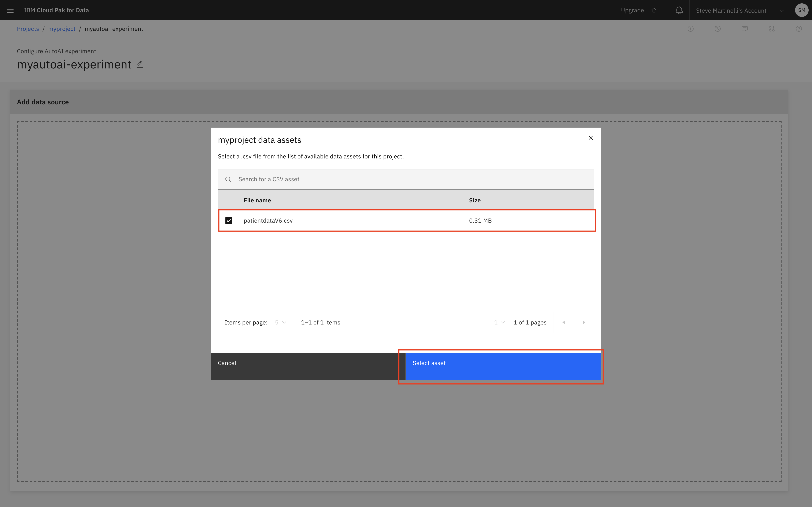Open the help question-mark icon
The width and height of the screenshot is (812, 507).
pyautogui.click(x=799, y=29)
